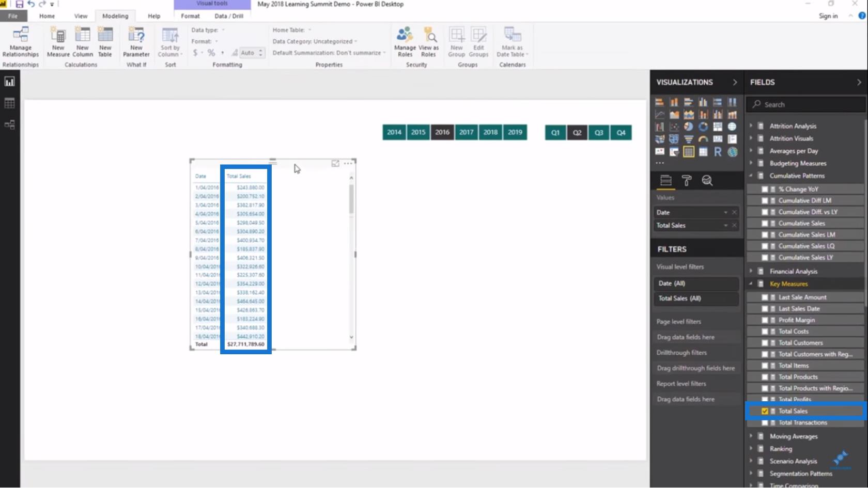
Task: Select the Donut chart visualization icon
Action: point(703,127)
